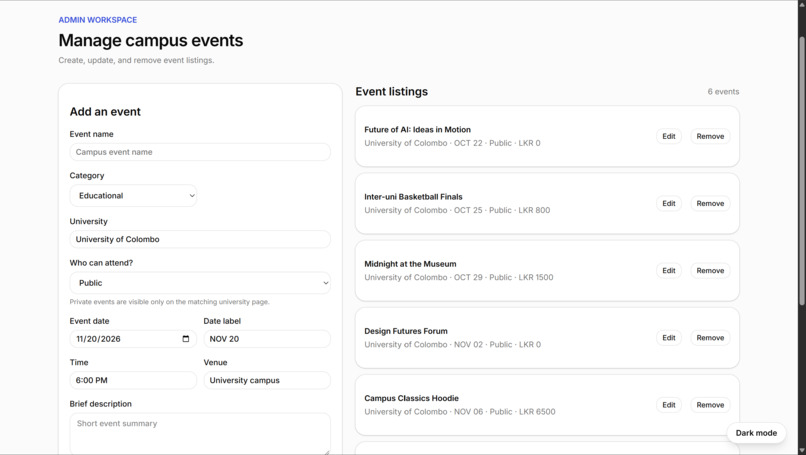The height and width of the screenshot is (455, 806).
Task: Click the Future of AI: Ideas in Motion title
Action: click(x=417, y=130)
